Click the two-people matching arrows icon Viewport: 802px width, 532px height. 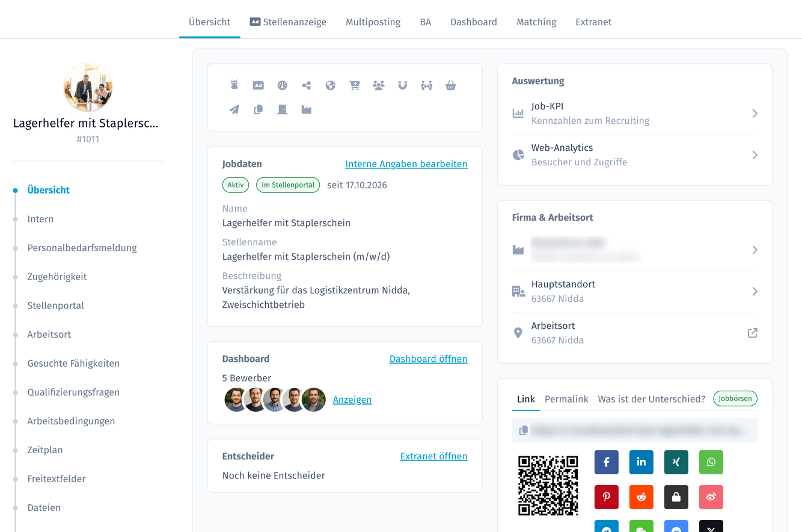pyautogui.click(x=427, y=85)
